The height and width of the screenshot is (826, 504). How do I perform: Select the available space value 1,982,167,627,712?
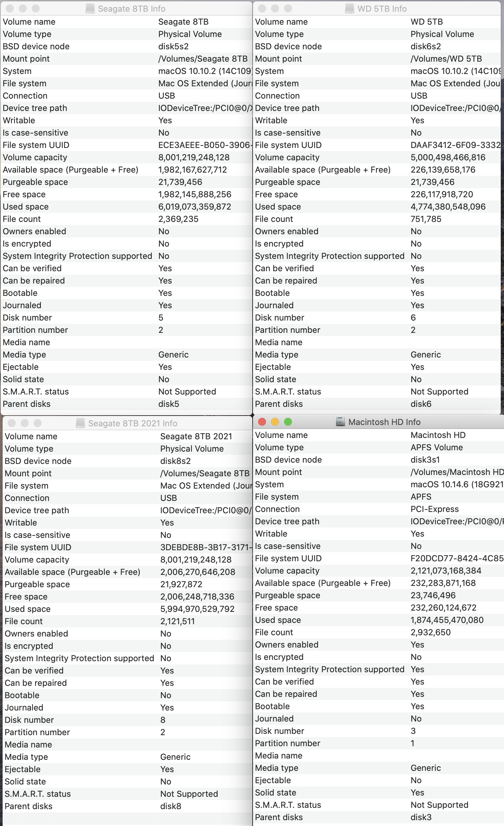coord(193,170)
